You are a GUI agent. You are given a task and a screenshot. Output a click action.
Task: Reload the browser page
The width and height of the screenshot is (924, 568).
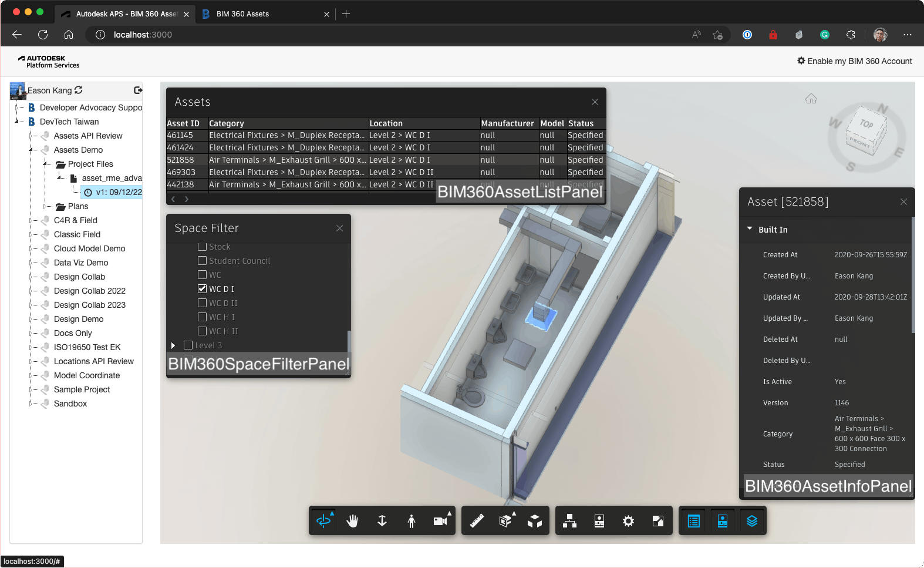pos(43,35)
